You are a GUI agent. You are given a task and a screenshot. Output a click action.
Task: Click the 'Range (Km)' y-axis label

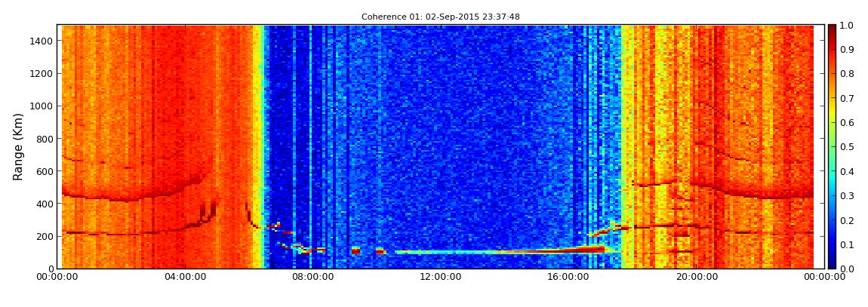(17, 147)
